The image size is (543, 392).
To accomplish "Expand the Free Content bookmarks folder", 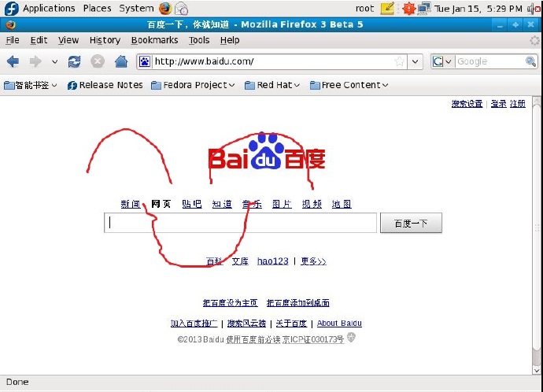I will point(349,85).
